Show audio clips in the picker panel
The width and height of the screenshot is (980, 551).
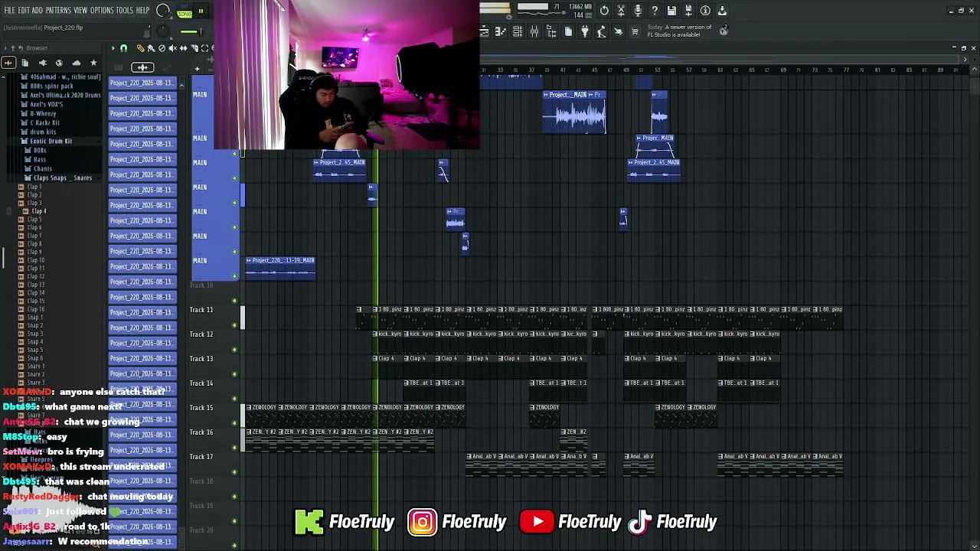(142, 67)
